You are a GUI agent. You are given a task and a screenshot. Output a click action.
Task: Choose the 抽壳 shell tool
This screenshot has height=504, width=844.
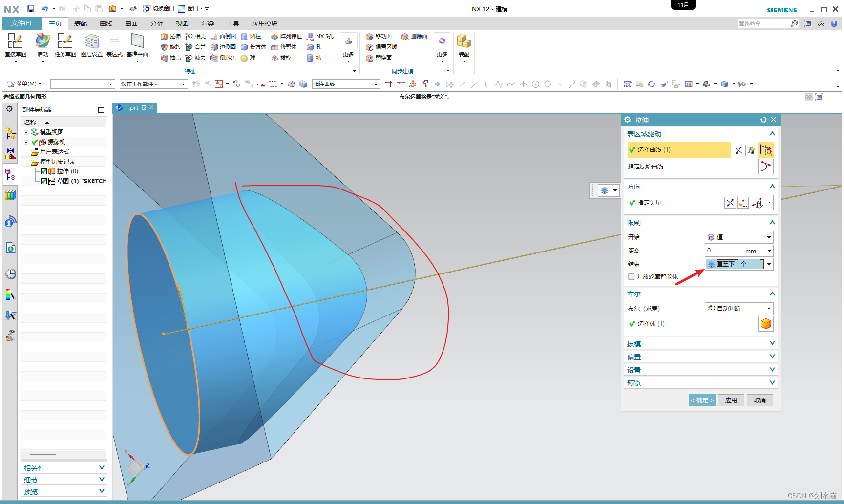point(170,58)
